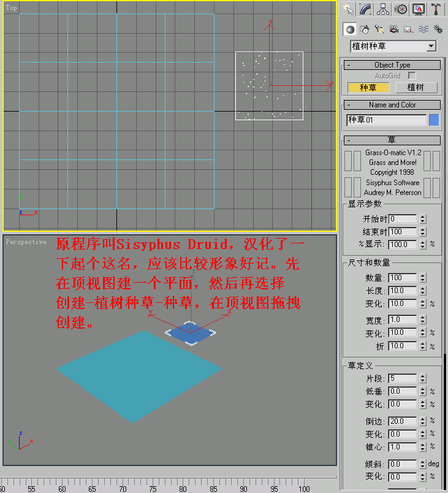This screenshot has width=448, height=493.
Task: Collapse the Object Type rollout
Action: point(392,65)
